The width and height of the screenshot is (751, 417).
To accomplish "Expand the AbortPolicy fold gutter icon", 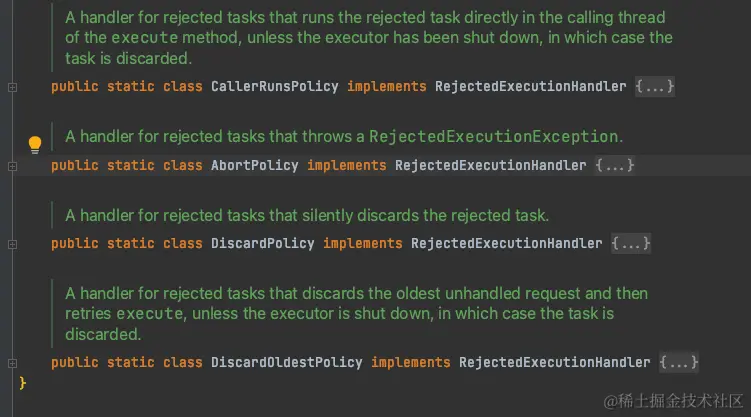I will [12, 166].
